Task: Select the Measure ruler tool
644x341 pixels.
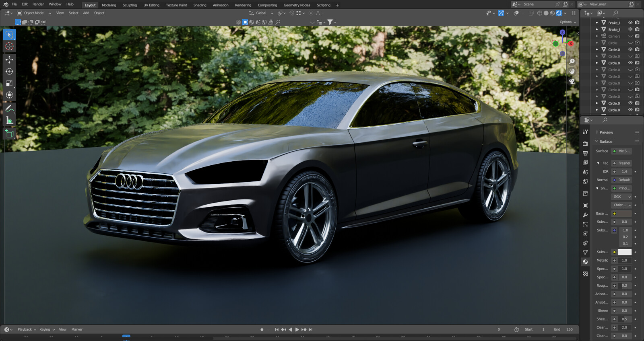Action: click(x=9, y=120)
